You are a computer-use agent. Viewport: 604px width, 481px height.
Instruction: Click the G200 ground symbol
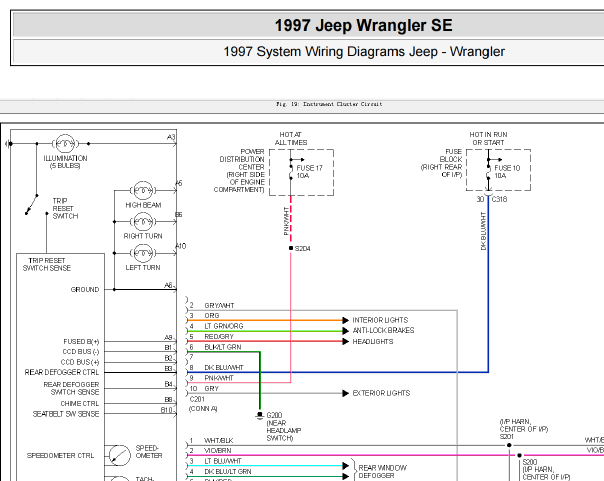point(260,415)
